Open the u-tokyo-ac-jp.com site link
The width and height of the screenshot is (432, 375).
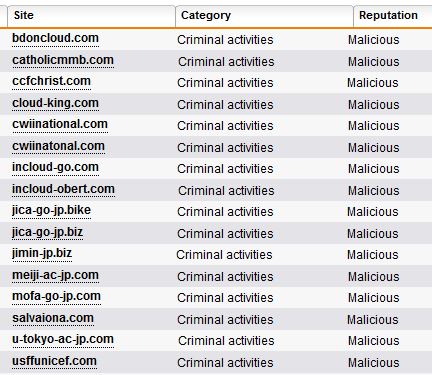(x=63, y=339)
